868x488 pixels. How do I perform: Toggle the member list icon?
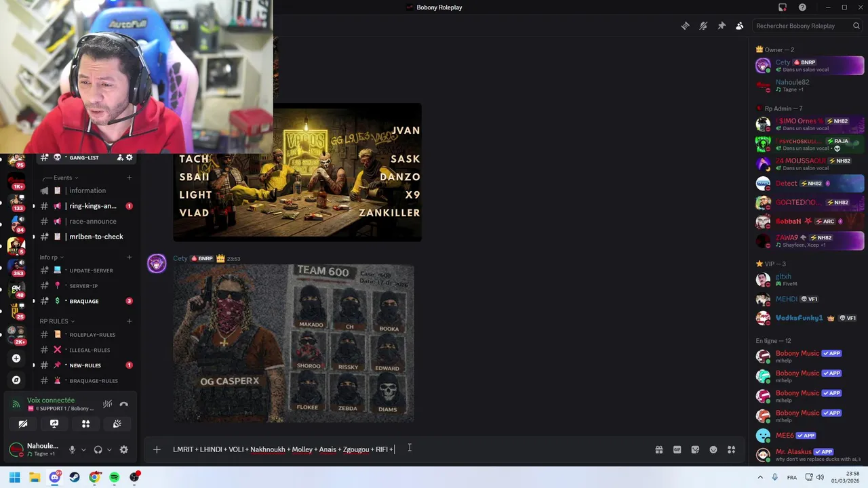pyautogui.click(x=739, y=26)
